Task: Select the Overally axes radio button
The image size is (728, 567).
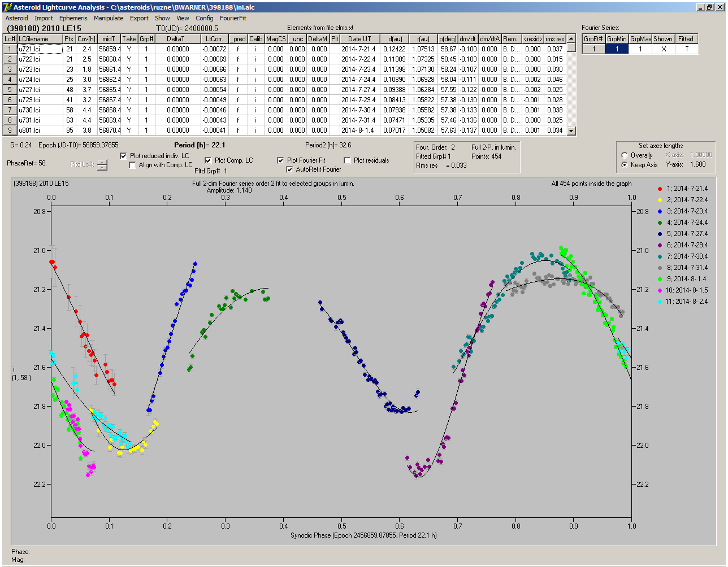Action: click(x=625, y=155)
